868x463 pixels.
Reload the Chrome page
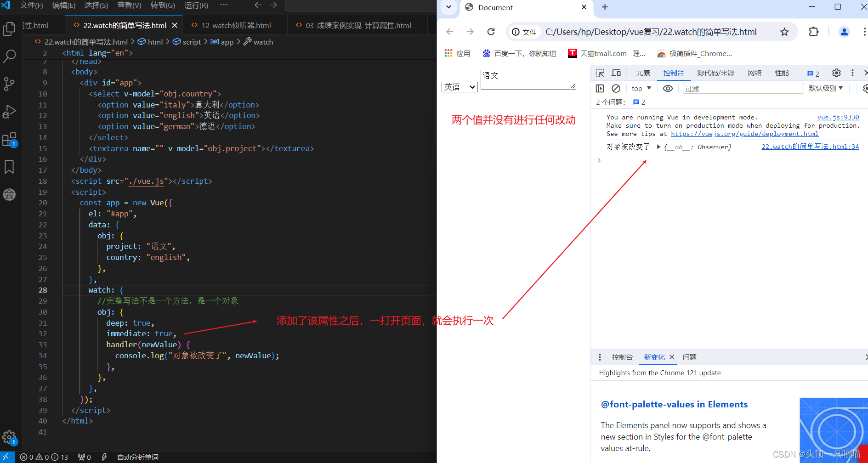pyautogui.click(x=491, y=32)
